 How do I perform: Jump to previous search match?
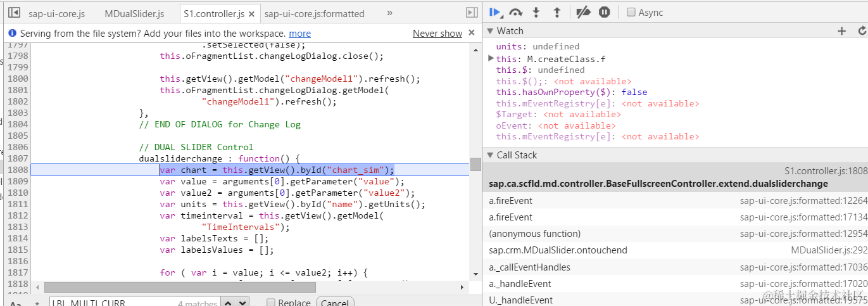click(227, 303)
